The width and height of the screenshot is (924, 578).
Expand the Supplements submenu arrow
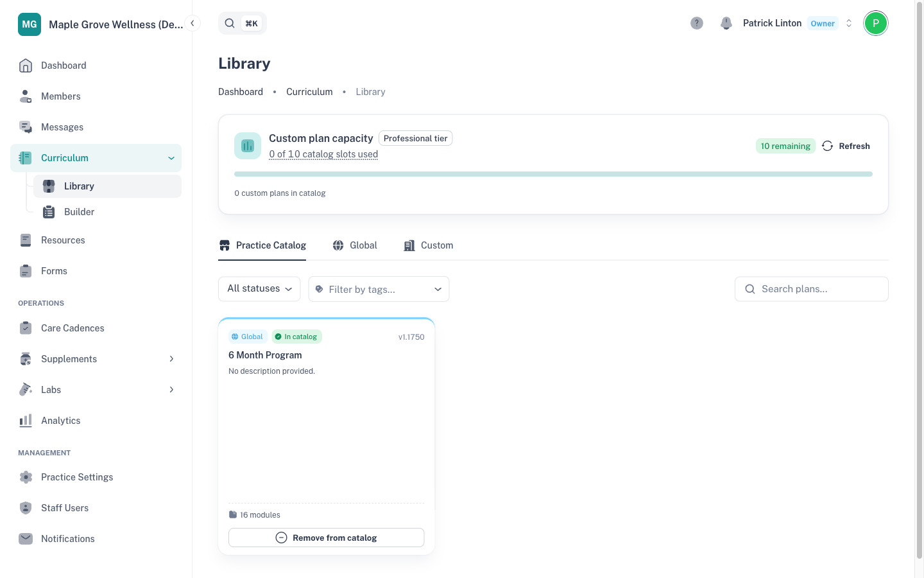coord(171,359)
